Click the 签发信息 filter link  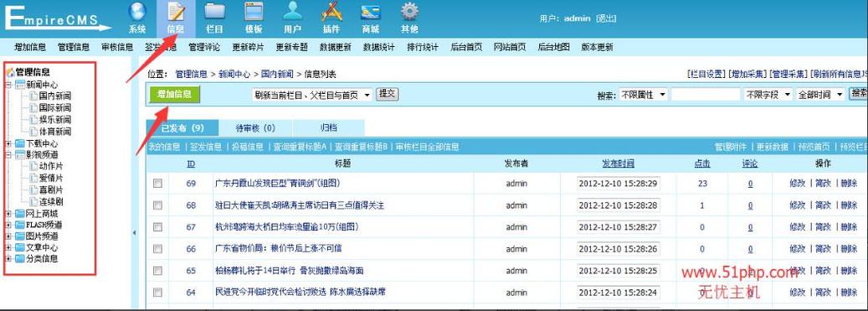[x=206, y=147]
